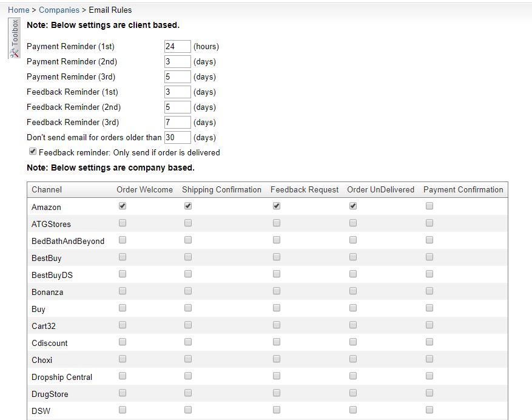Click the Order UnDelivered column header

click(x=381, y=189)
